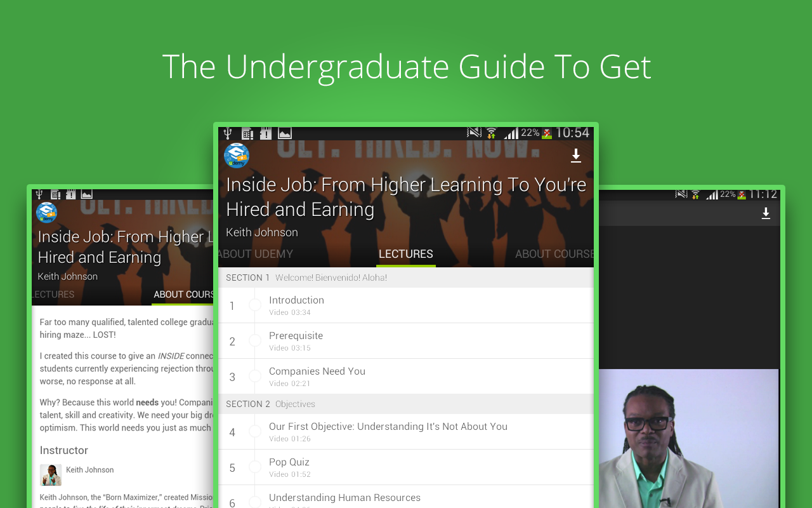The image size is (812, 508).
Task: Tap progress circle for Companies Need You
Action: click(x=255, y=377)
